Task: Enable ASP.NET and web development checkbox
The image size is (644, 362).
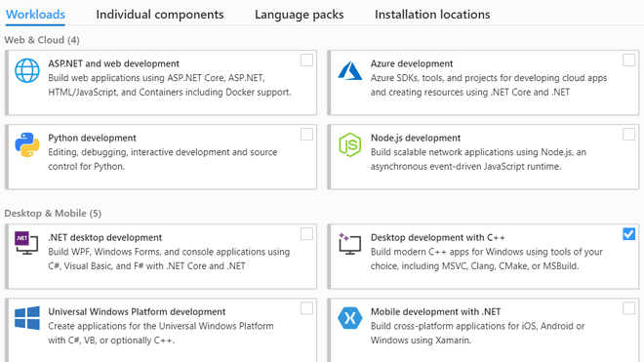Action: point(306,60)
